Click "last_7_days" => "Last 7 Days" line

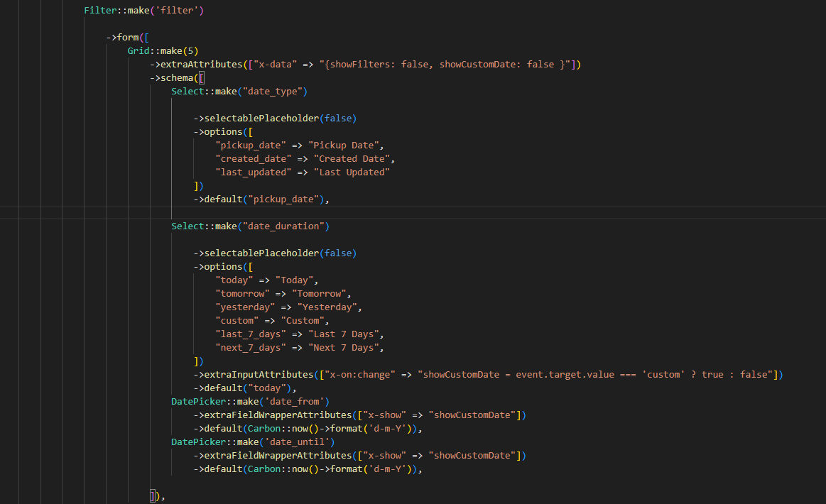click(300, 334)
